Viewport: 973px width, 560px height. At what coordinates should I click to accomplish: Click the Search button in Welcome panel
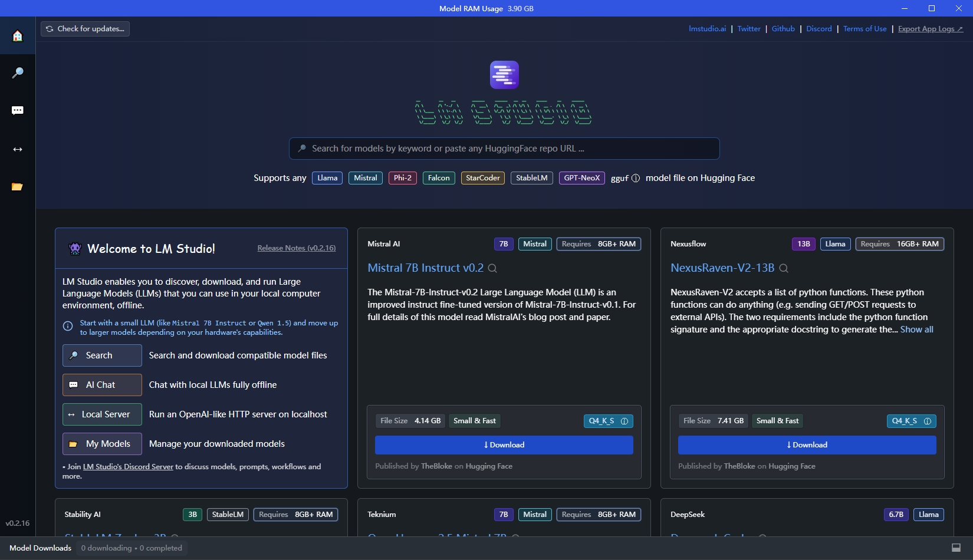(x=102, y=355)
